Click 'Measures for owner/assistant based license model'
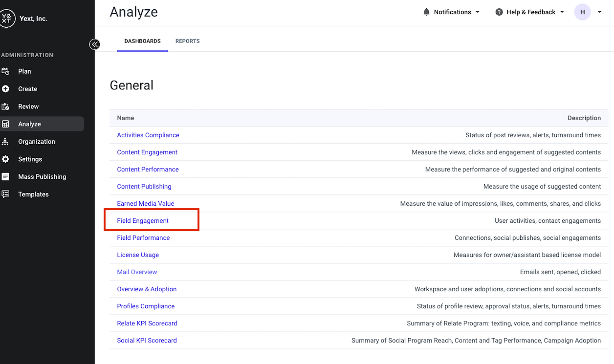Screen dimensions: 614x364 (527, 255)
